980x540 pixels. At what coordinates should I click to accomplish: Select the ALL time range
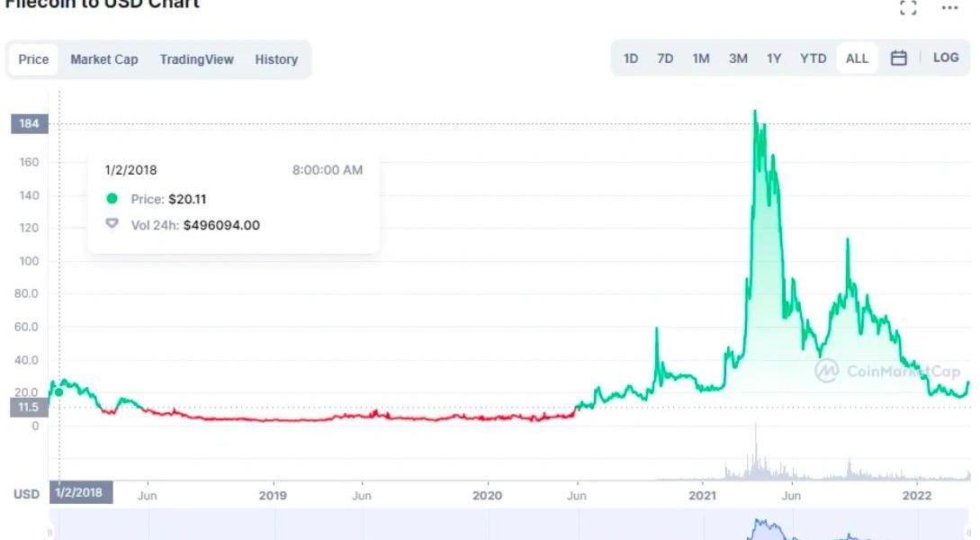pyautogui.click(x=857, y=58)
